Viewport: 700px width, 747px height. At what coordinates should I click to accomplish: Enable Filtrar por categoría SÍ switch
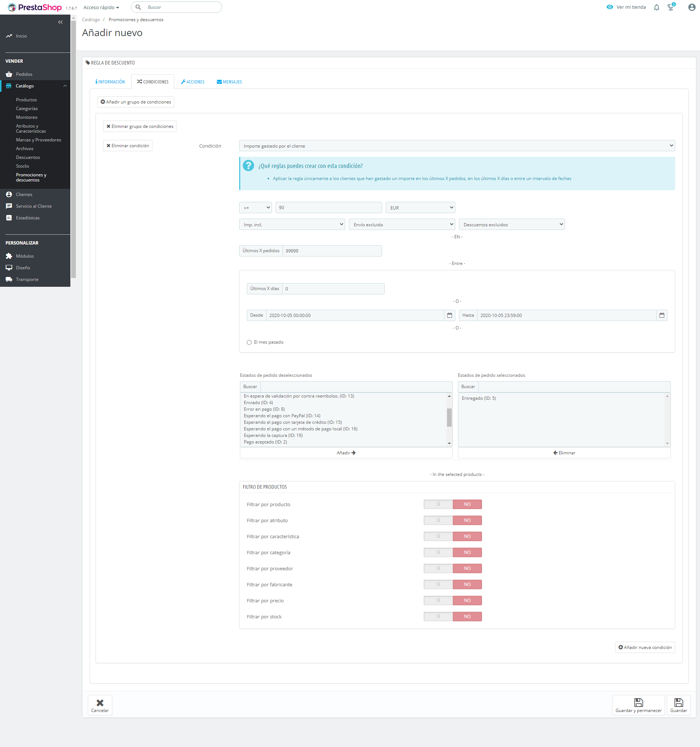[x=438, y=552]
